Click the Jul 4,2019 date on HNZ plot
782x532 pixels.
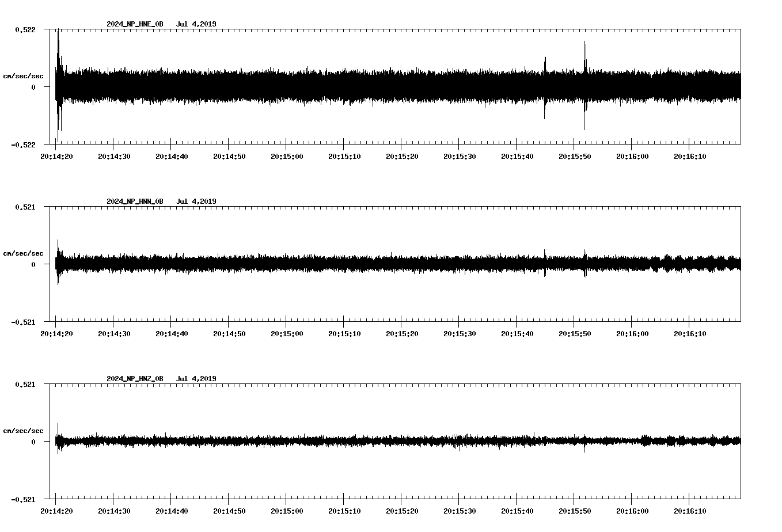196,379
